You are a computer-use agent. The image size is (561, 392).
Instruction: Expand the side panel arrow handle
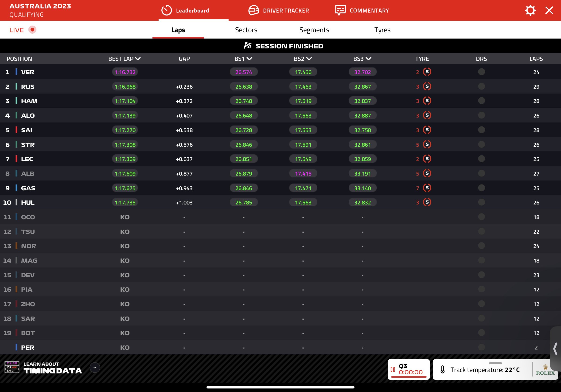[555, 349]
